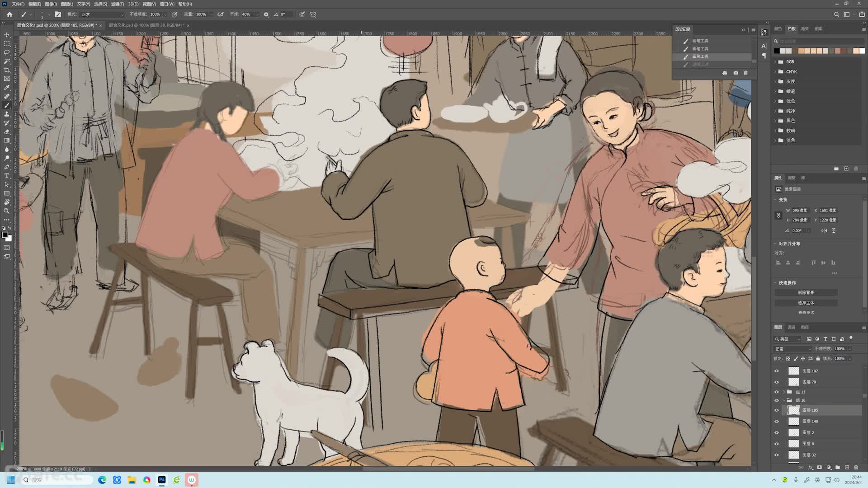Add layer style fx icon
Image resolution: width=868 pixels, height=488 pixels.
click(x=811, y=467)
